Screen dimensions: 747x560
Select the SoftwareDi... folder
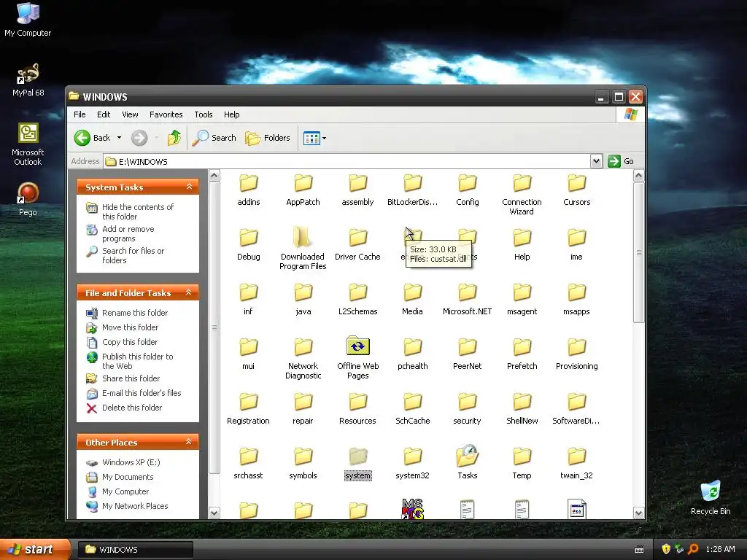(x=576, y=408)
